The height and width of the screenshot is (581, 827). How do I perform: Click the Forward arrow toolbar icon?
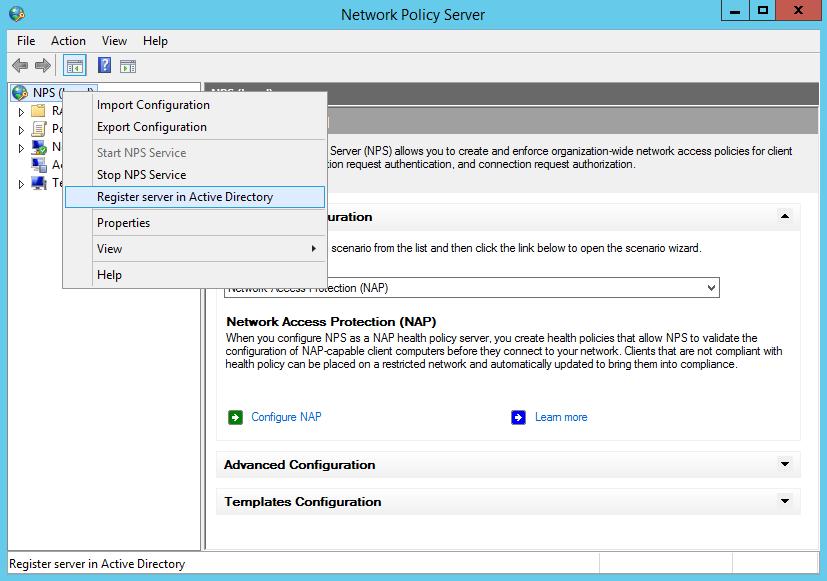click(x=42, y=66)
